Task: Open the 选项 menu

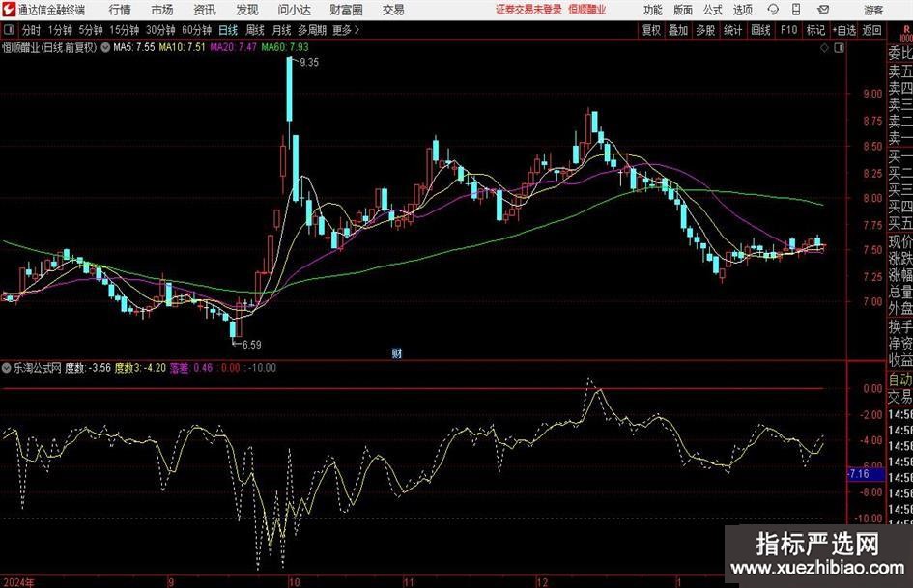Action: tap(743, 10)
